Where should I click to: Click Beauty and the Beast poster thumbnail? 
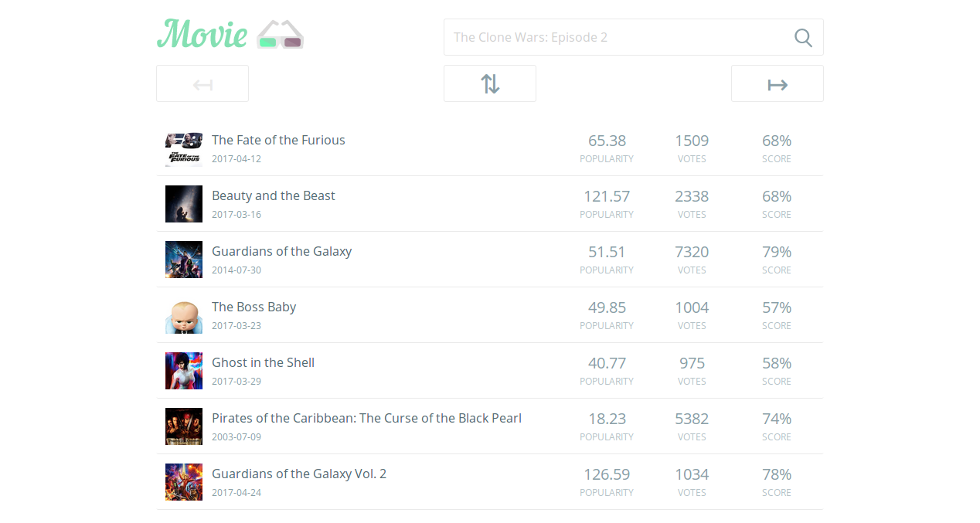pos(184,204)
